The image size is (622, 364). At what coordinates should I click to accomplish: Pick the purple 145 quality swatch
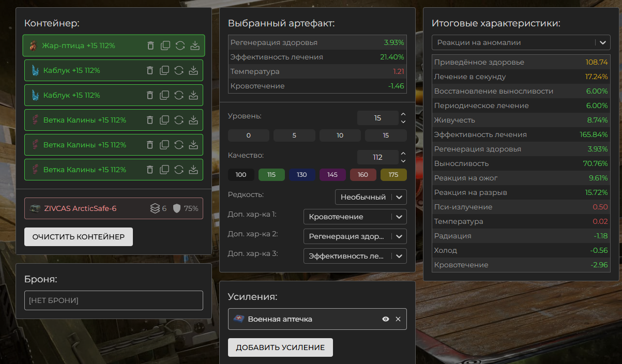(x=332, y=175)
